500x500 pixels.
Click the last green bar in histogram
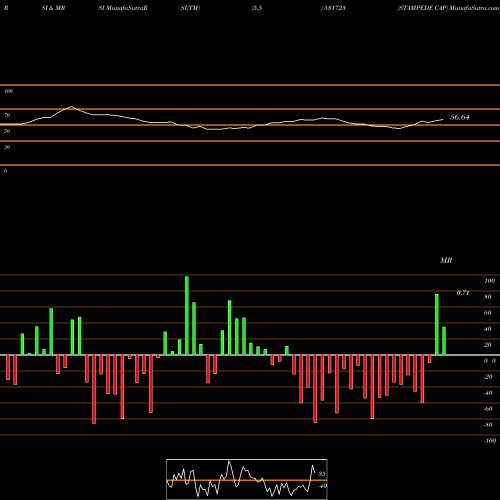coord(444,341)
